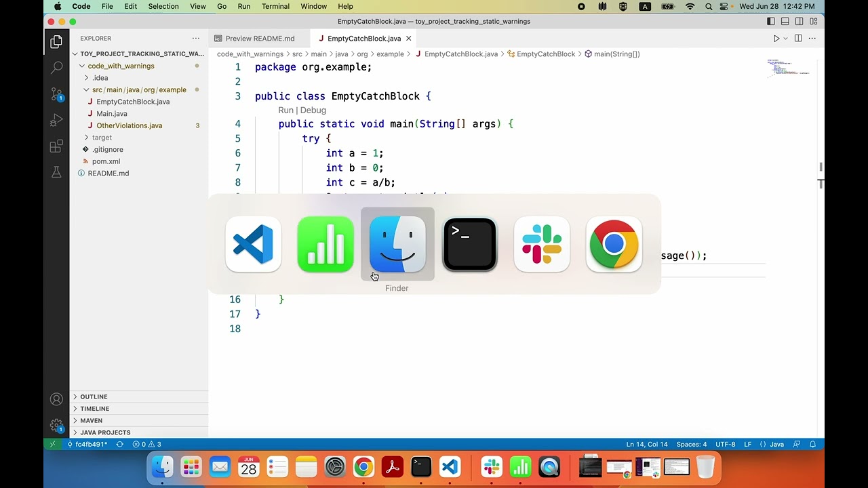The width and height of the screenshot is (868, 488).
Task: Toggle the primary side bar layout button
Action: click(771, 22)
